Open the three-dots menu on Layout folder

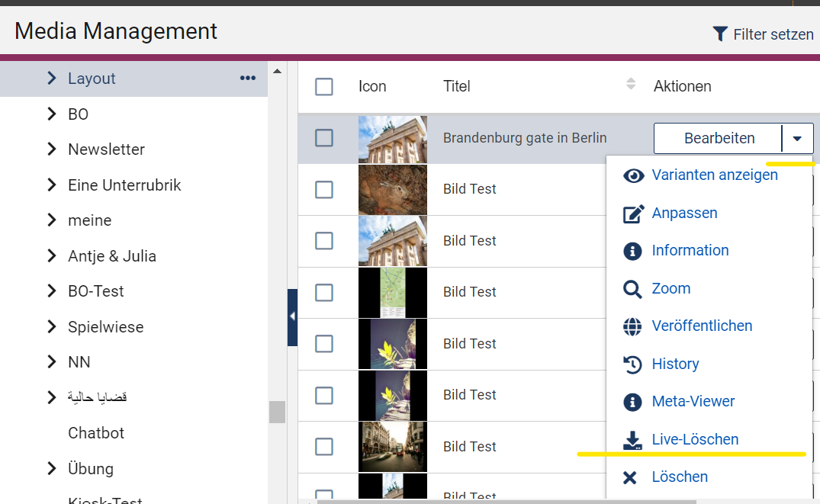248,79
